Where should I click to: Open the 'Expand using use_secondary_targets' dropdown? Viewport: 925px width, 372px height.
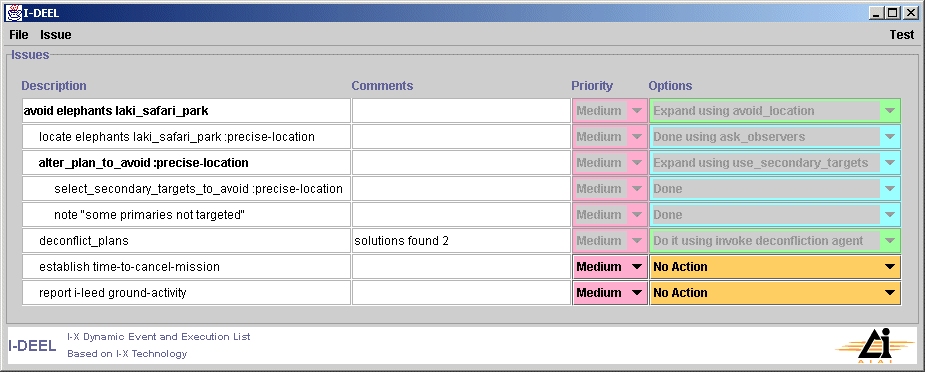[775, 163]
